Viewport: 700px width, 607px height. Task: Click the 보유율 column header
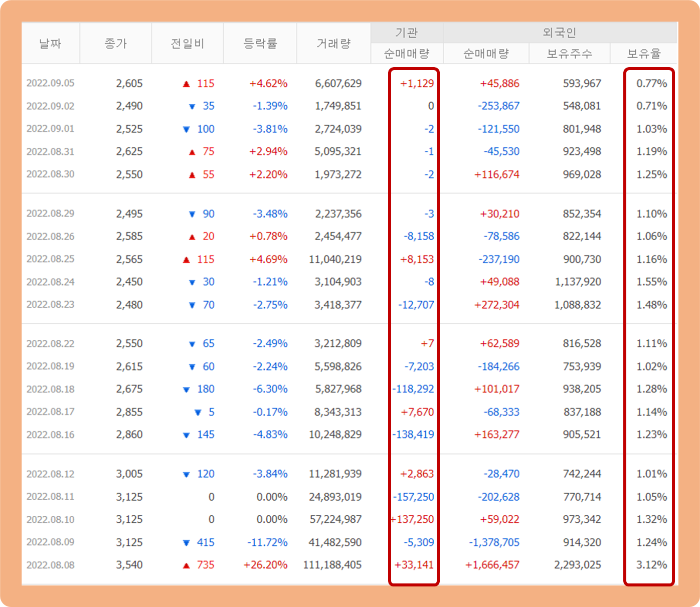(644, 54)
